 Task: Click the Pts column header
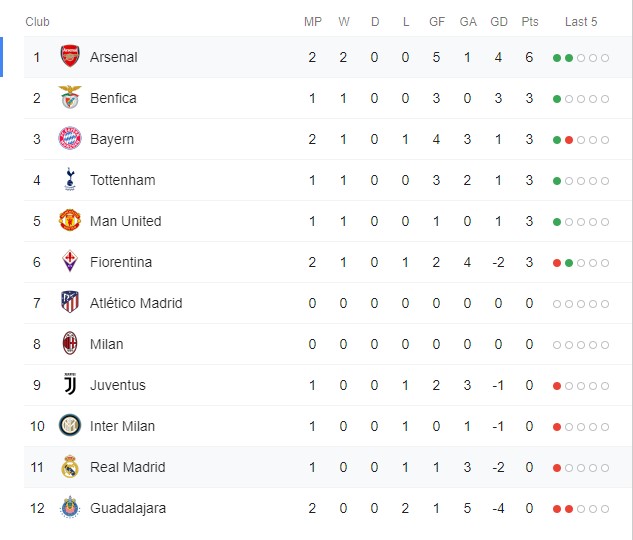coord(530,22)
